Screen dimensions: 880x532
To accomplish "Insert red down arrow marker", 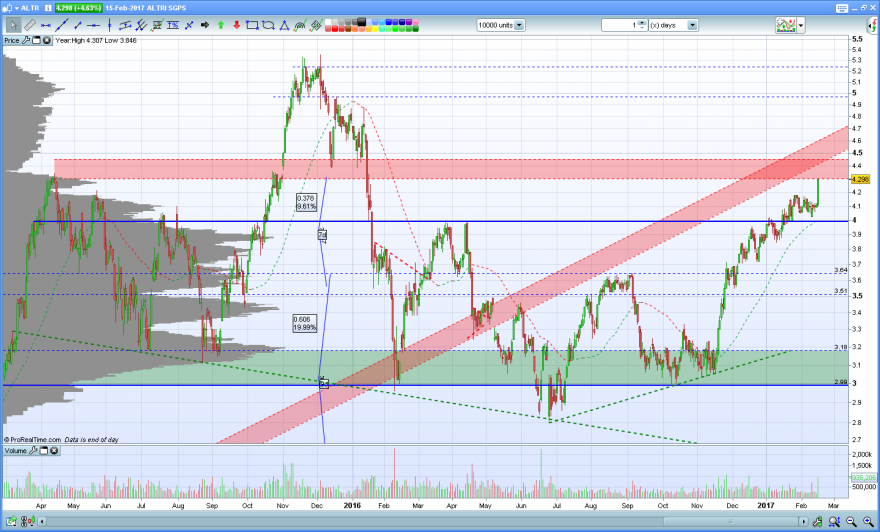I will (x=236, y=25).
